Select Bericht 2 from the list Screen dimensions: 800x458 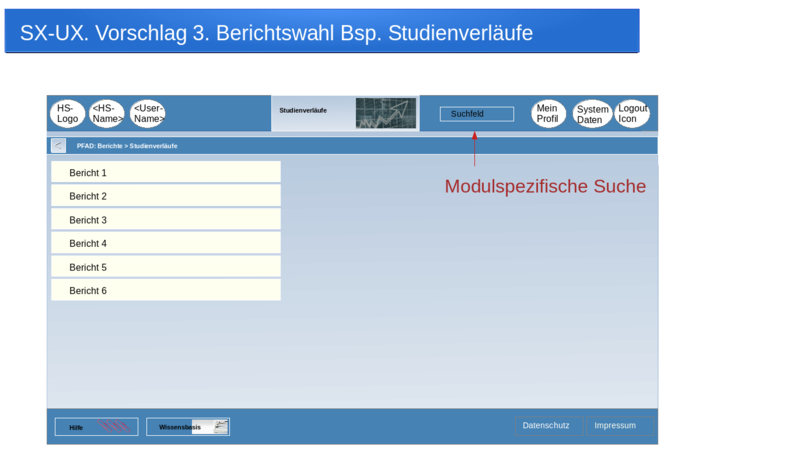click(166, 196)
